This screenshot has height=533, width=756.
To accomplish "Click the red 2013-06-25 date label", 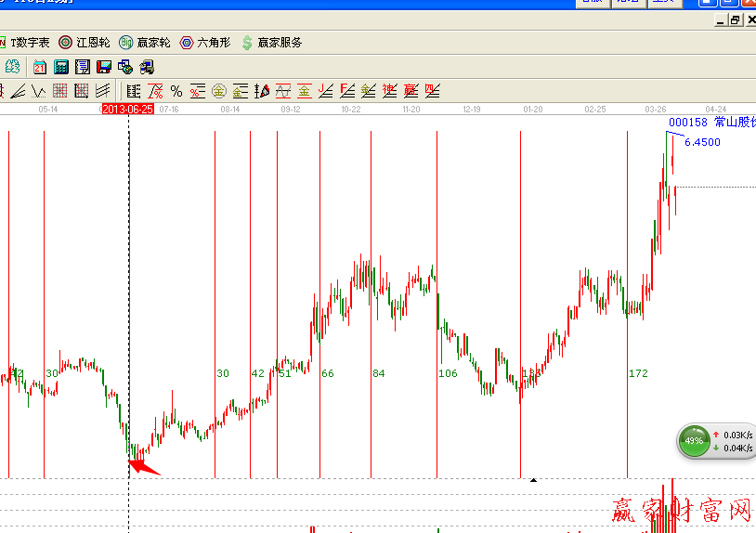I will [x=127, y=110].
